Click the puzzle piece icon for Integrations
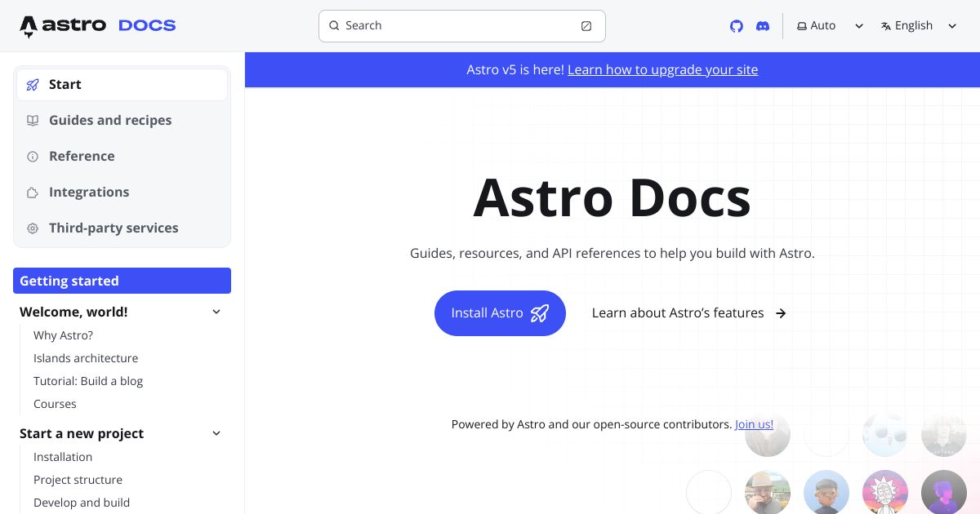Viewport: 980px width, 514px height. pos(33,193)
